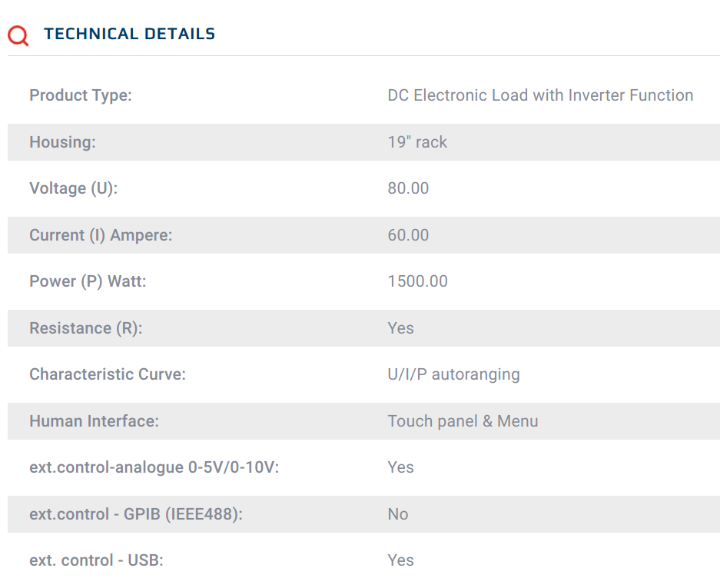The image size is (720, 588).
Task: Click the Current (I) Ampere label
Action: (101, 235)
